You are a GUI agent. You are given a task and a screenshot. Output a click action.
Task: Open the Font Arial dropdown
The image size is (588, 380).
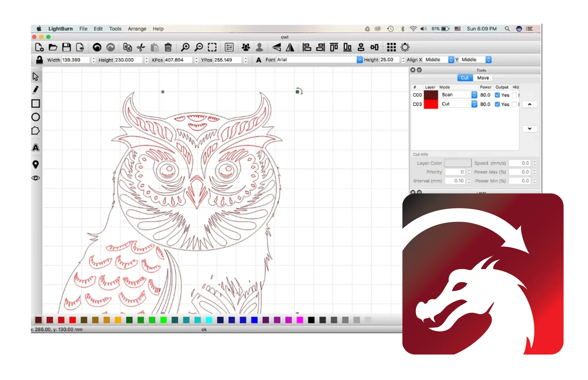tap(359, 60)
